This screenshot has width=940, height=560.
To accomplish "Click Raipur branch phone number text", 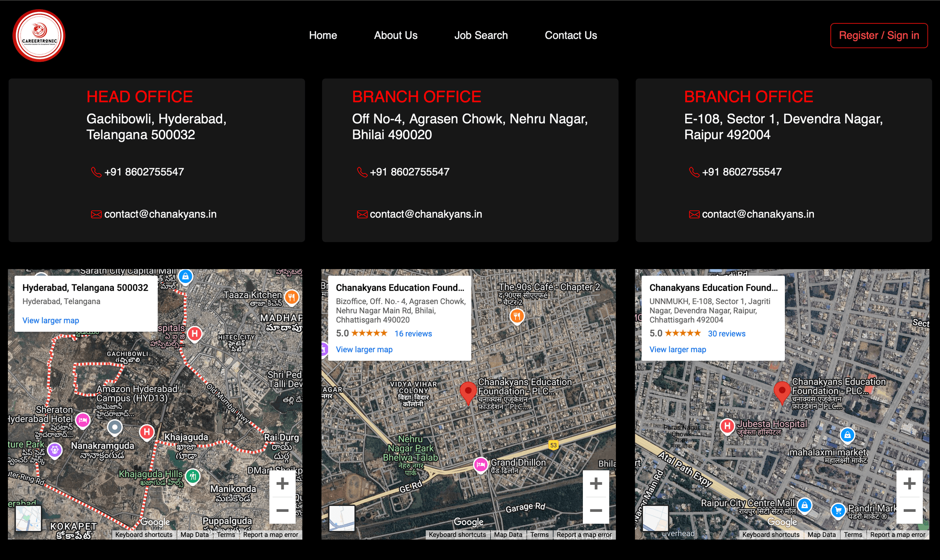I will tap(742, 172).
